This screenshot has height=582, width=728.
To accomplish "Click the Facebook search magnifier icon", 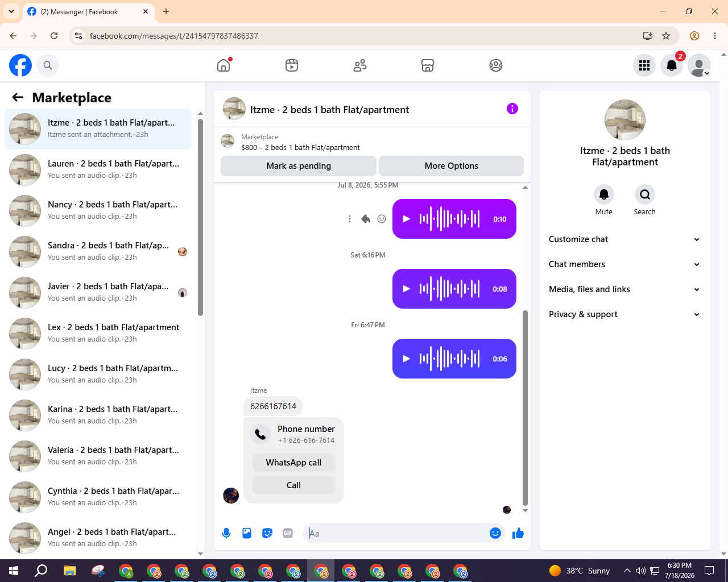I will click(x=48, y=65).
